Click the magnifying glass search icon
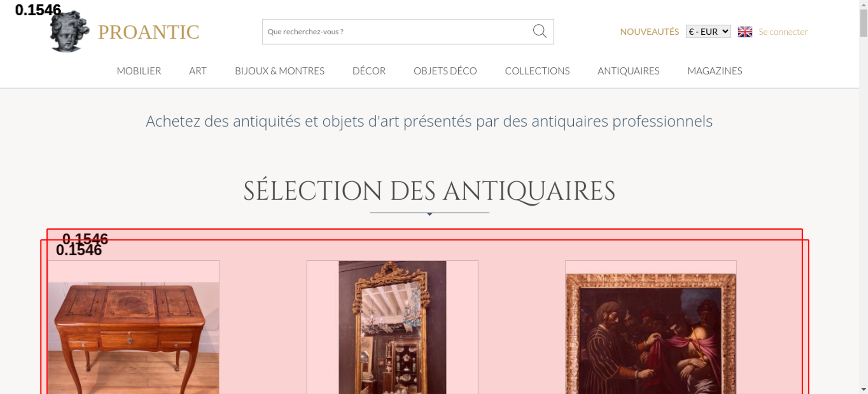The width and height of the screenshot is (868, 394). click(539, 31)
